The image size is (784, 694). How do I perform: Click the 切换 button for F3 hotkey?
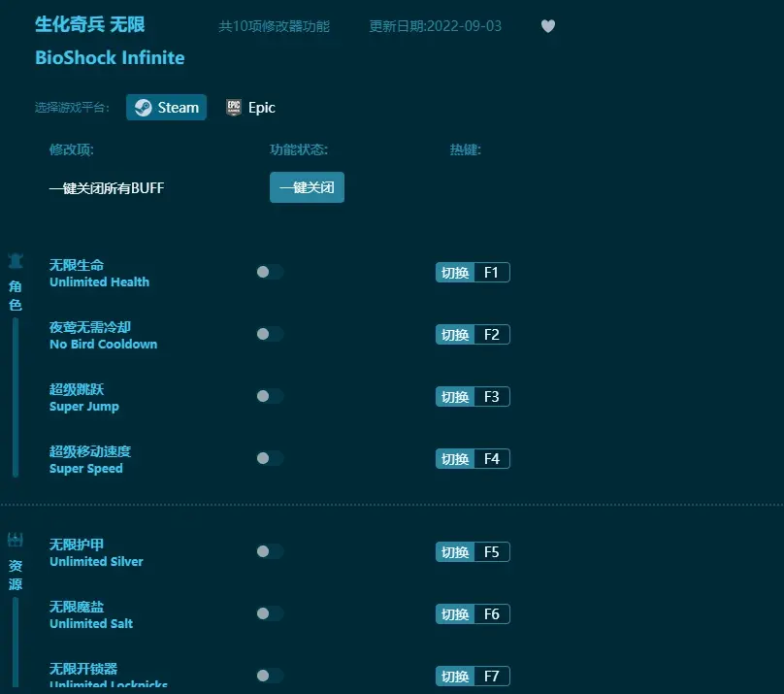pos(455,397)
